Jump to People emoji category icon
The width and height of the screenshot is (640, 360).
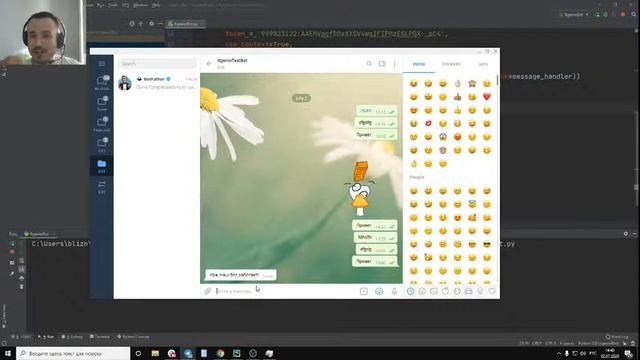422,291
